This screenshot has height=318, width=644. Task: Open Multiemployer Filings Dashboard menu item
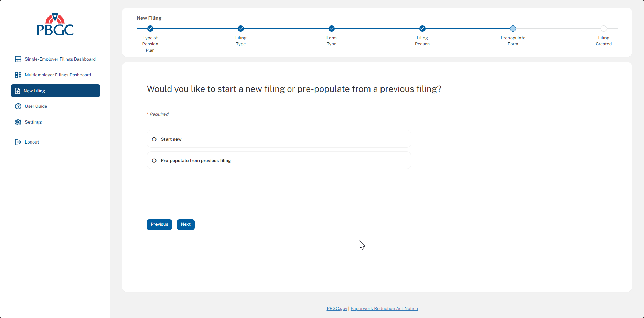click(58, 75)
